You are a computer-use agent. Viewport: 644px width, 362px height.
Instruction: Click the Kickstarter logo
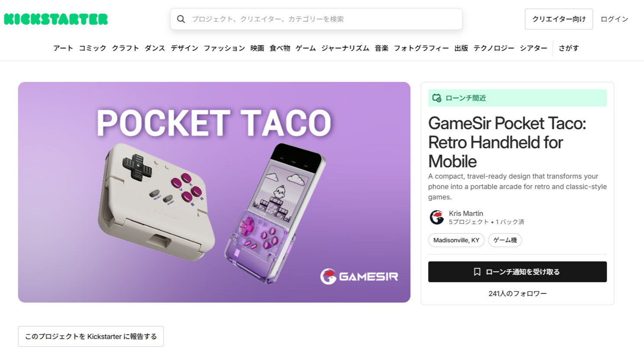click(x=56, y=19)
